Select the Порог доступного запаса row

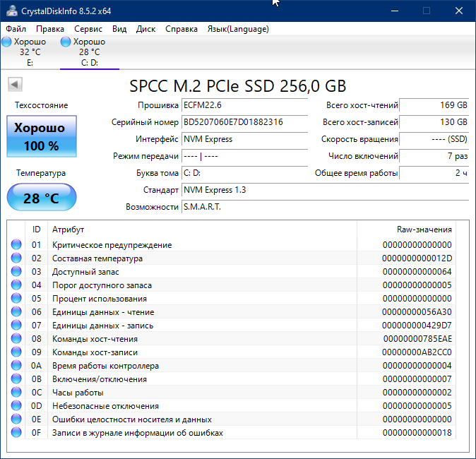coord(232,285)
